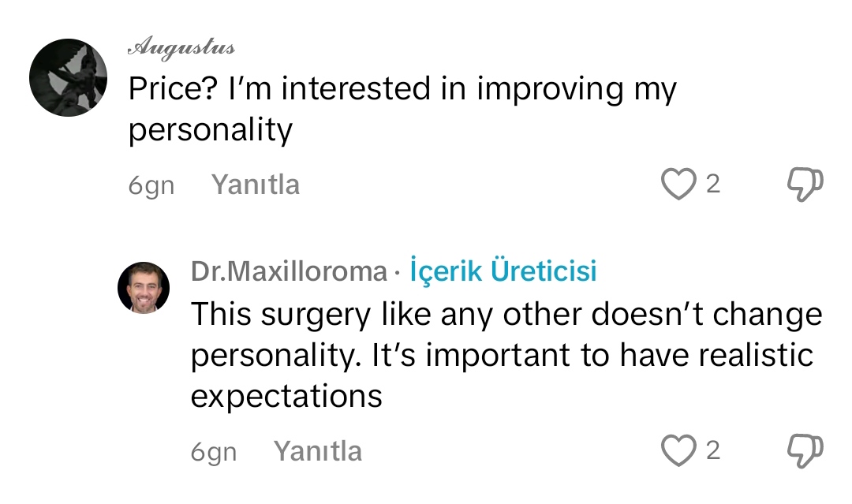
Task: Click the like count beside the reply's heart
Action: point(712,450)
